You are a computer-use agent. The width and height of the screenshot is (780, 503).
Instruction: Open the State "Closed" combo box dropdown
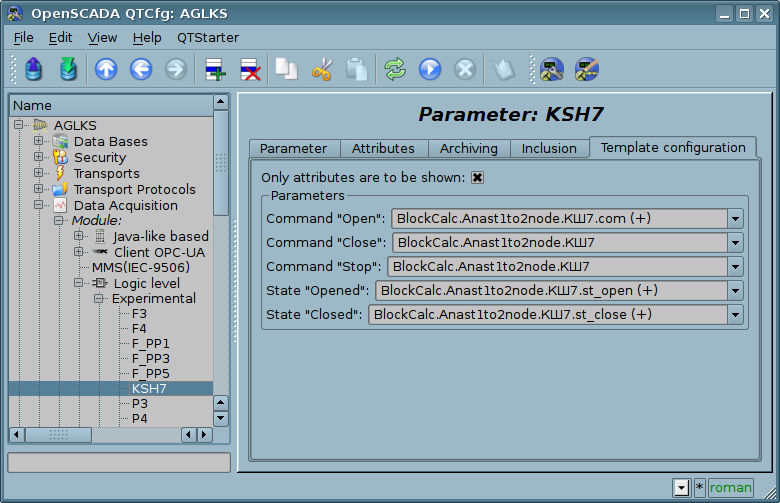pos(735,314)
